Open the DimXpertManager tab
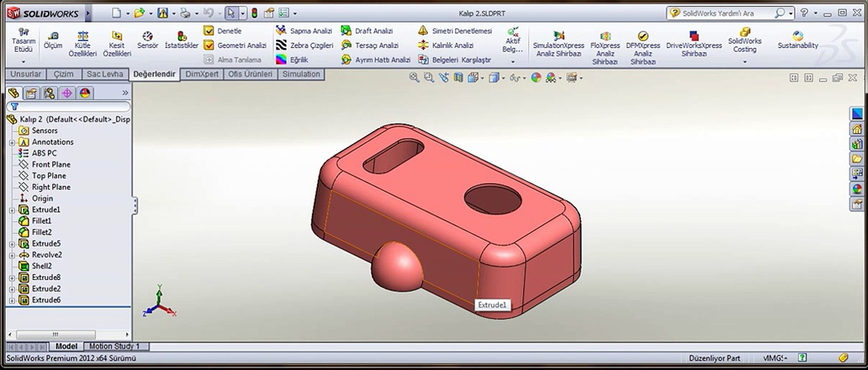The width and height of the screenshot is (868, 370). [x=67, y=93]
